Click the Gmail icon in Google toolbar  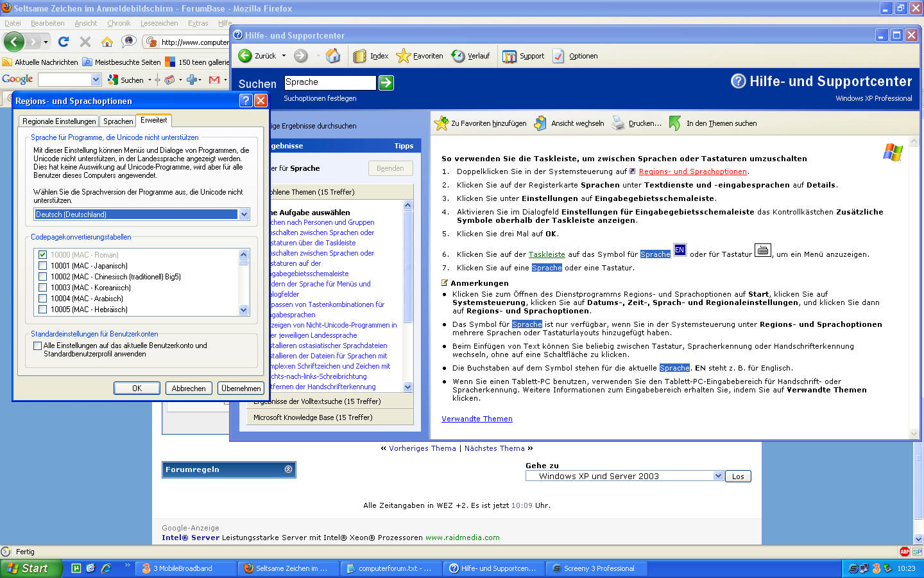(x=214, y=80)
